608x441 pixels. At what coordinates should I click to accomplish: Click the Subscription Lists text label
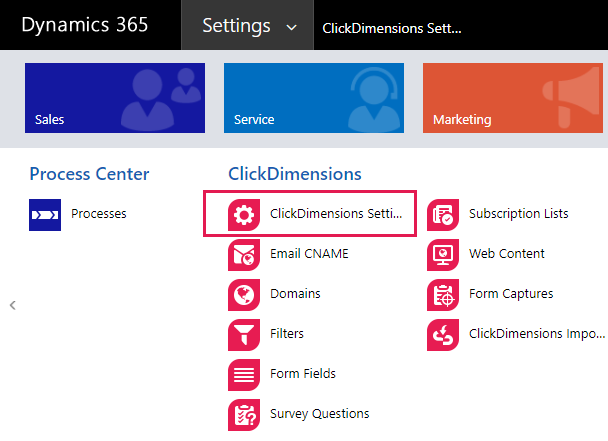pyautogui.click(x=518, y=214)
